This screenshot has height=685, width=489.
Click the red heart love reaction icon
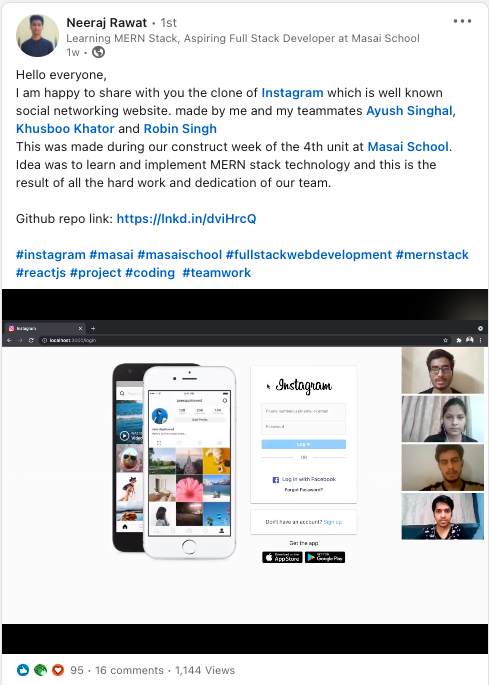(58, 670)
